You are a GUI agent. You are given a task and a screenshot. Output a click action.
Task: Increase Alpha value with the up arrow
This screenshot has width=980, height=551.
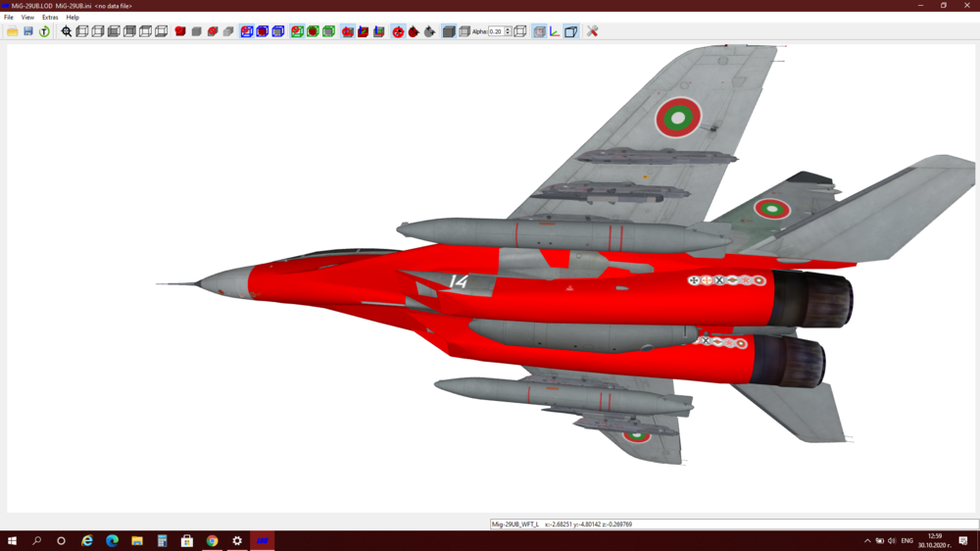click(508, 29)
